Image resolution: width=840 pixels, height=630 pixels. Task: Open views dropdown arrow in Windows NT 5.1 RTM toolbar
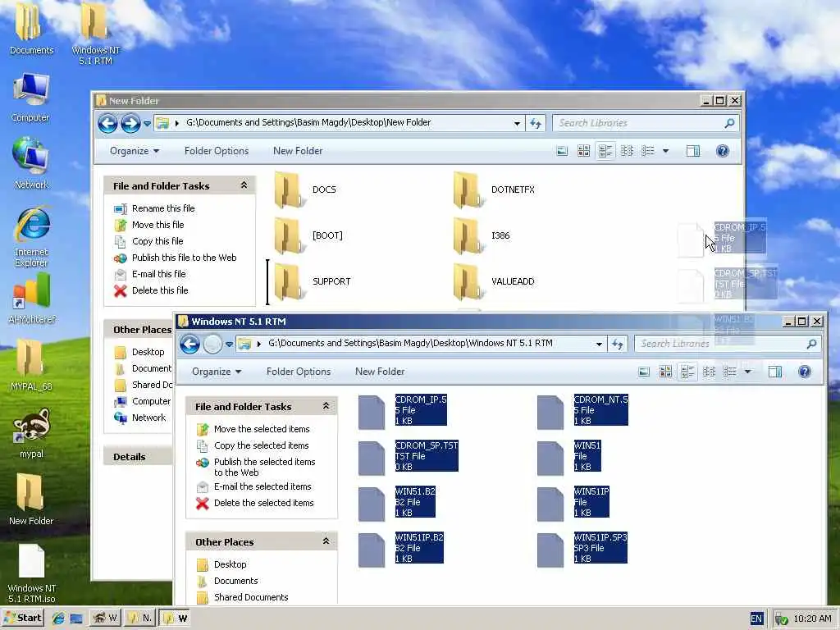coord(747,372)
